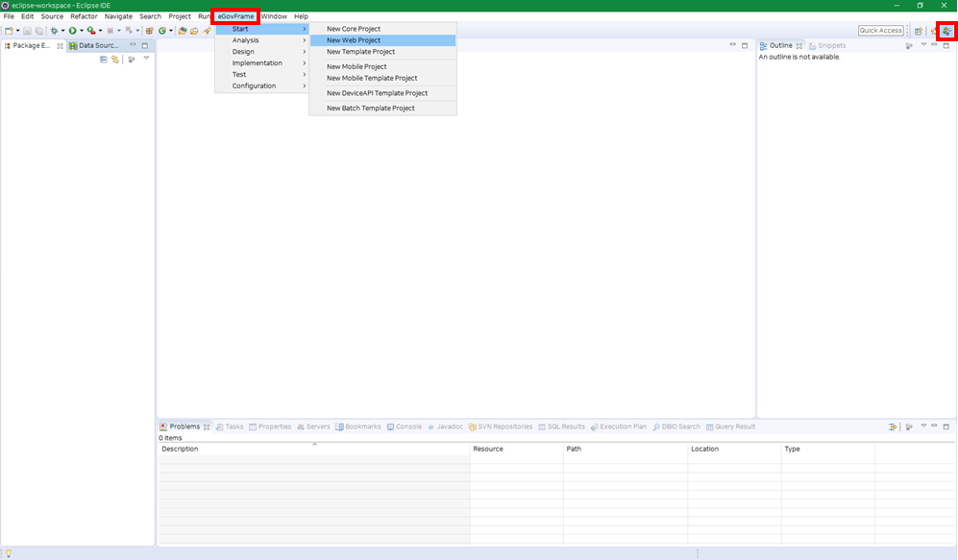Minimize the editor area
Image resolution: width=958 pixels, height=560 pixels.
coord(732,44)
